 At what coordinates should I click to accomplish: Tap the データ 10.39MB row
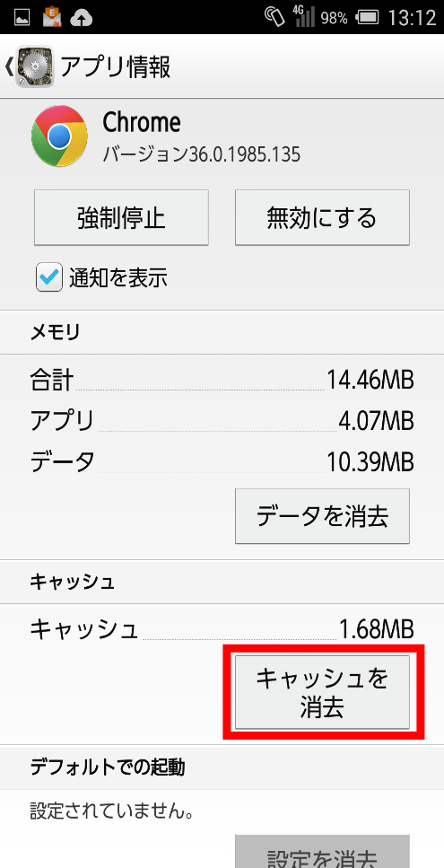click(222, 461)
